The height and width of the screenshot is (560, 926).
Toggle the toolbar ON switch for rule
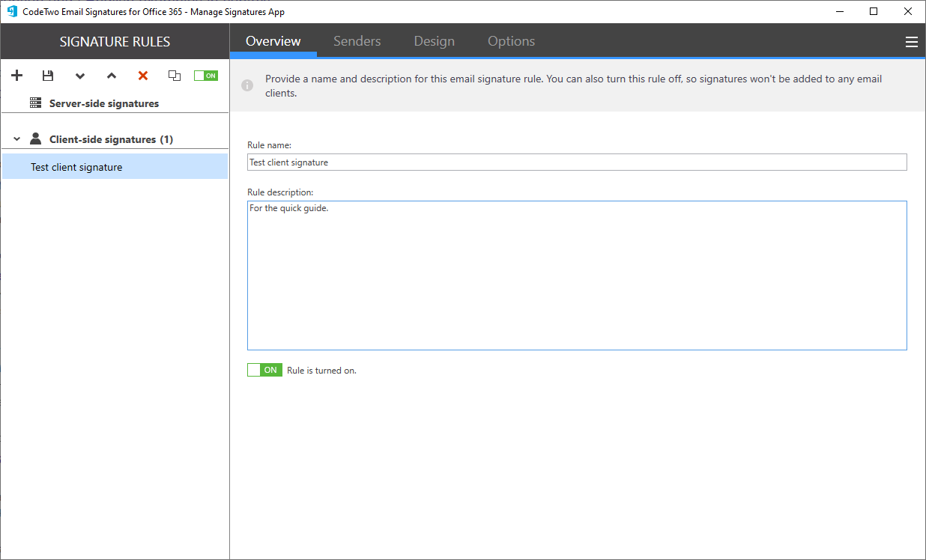point(206,76)
